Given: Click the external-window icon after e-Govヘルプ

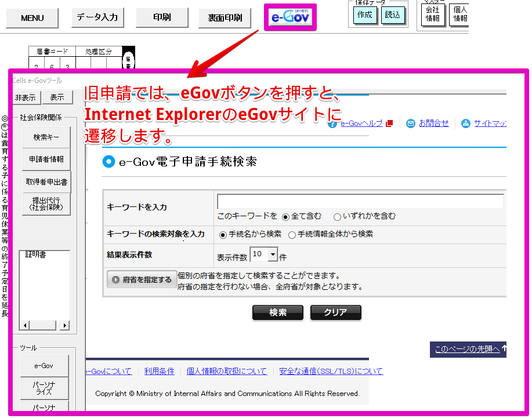Looking at the screenshot, I should (389, 123).
